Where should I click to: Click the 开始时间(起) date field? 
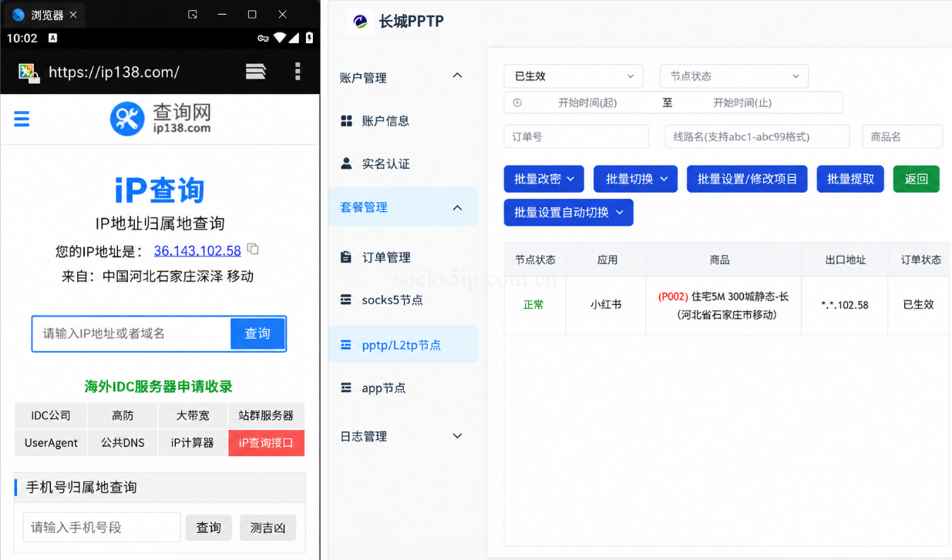pyautogui.click(x=587, y=102)
